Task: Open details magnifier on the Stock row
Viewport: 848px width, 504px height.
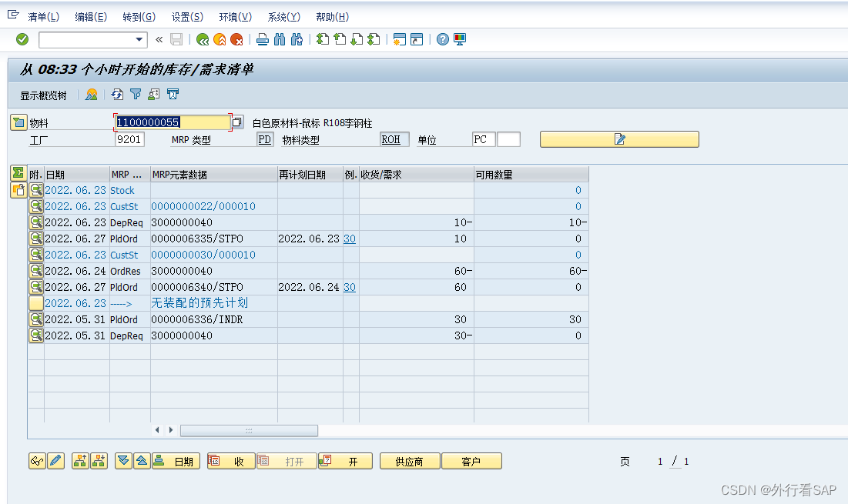Action: pos(35,190)
